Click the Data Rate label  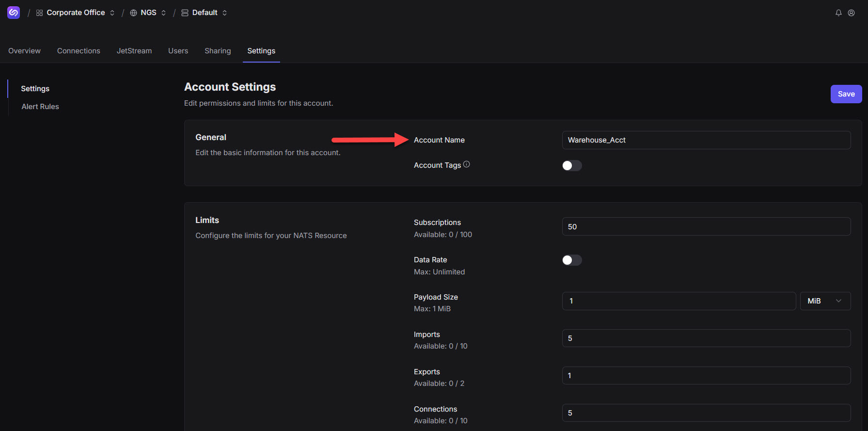(x=430, y=260)
